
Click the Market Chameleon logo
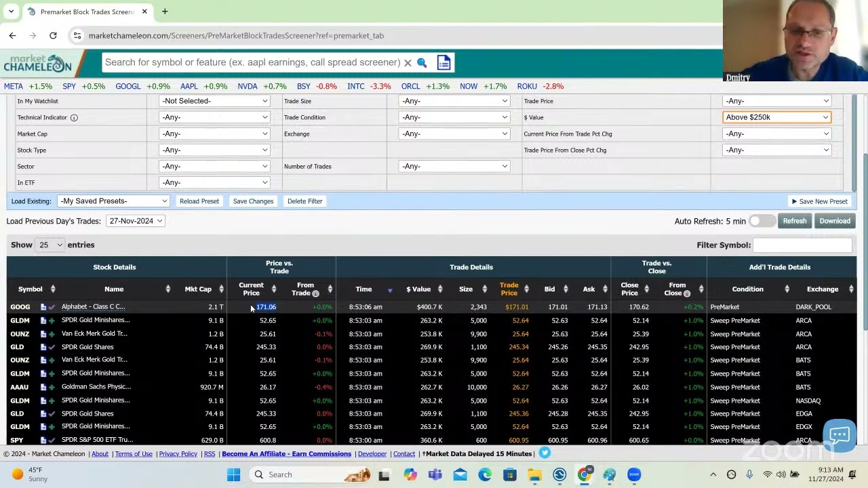click(37, 64)
